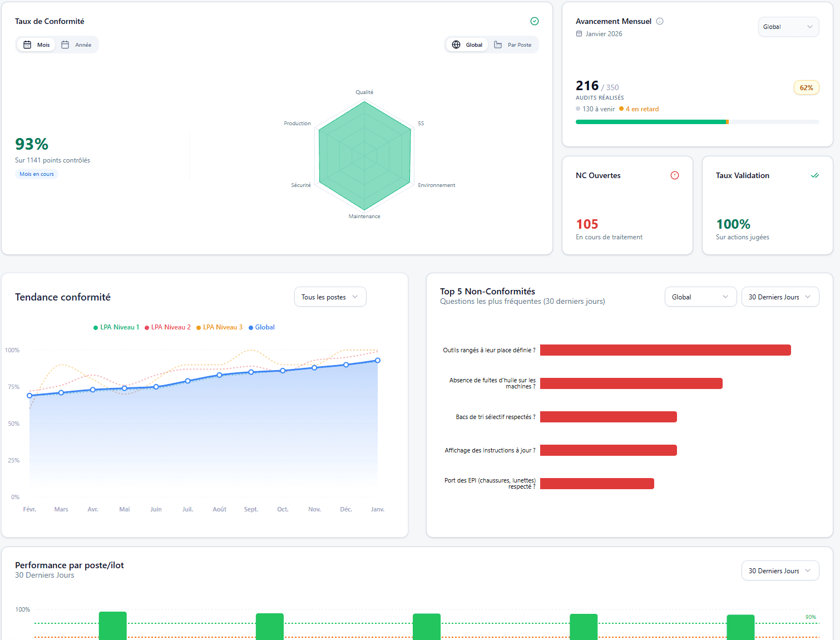Screen dimensions: 840x640
Task: Click the chart icon next to Par Poste
Action: pyautogui.click(x=499, y=45)
